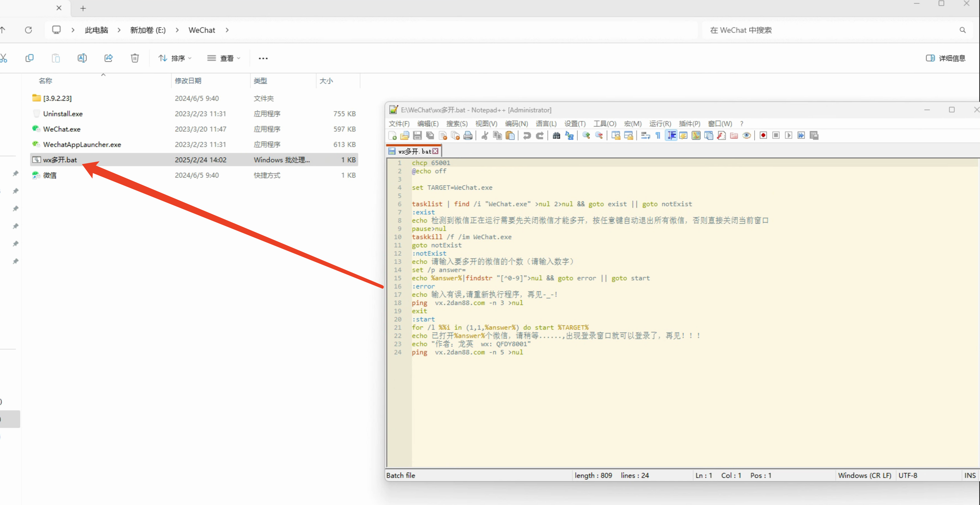Open the Explorer ... more options menu

tap(263, 58)
